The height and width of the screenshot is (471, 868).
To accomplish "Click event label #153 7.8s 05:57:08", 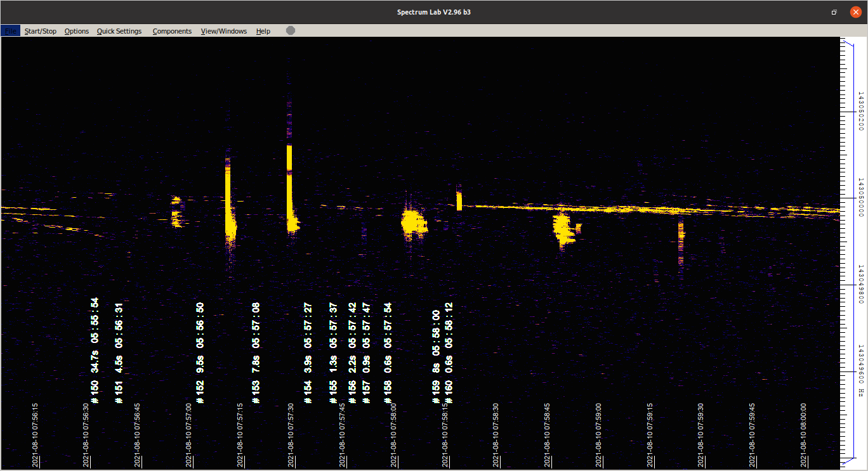I will 256,352.
